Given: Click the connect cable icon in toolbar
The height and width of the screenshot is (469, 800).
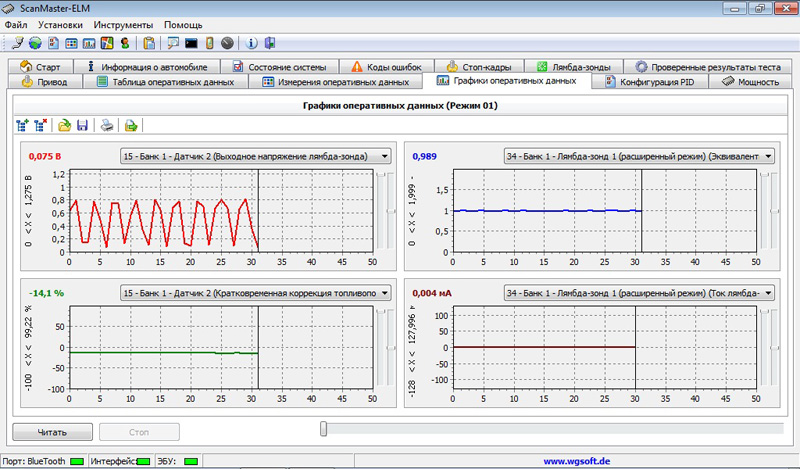Looking at the screenshot, I should (17, 43).
